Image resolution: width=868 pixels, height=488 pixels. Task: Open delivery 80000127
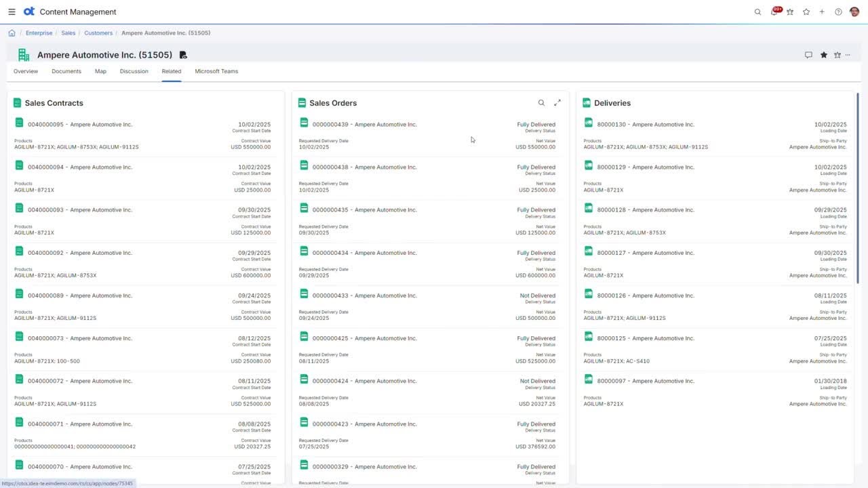pyautogui.click(x=646, y=253)
